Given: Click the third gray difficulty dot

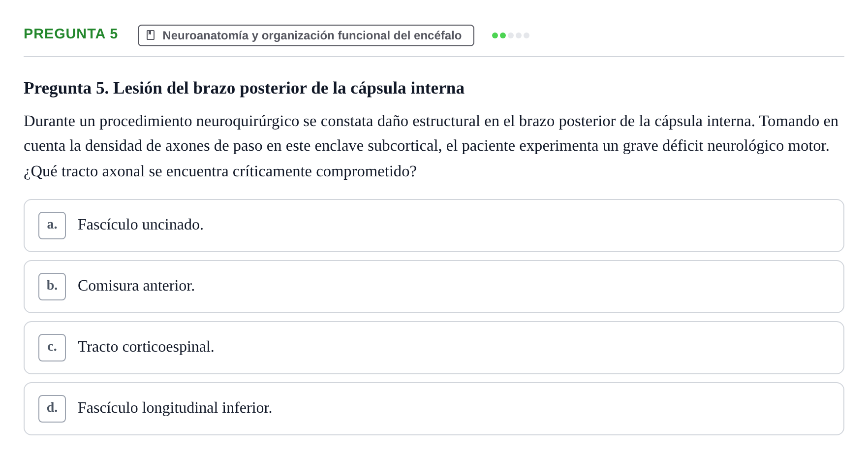Looking at the screenshot, I should pos(511,35).
